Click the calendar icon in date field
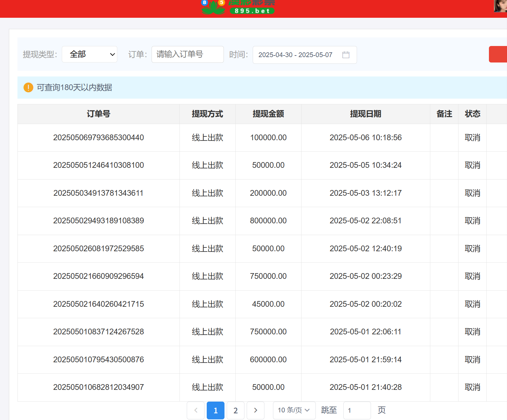 [x=346, y=55]
